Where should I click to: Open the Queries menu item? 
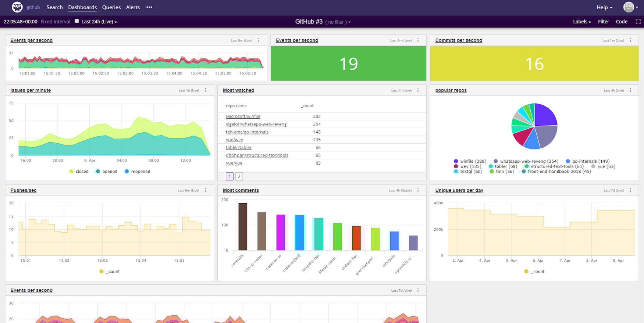click(111, 7)
